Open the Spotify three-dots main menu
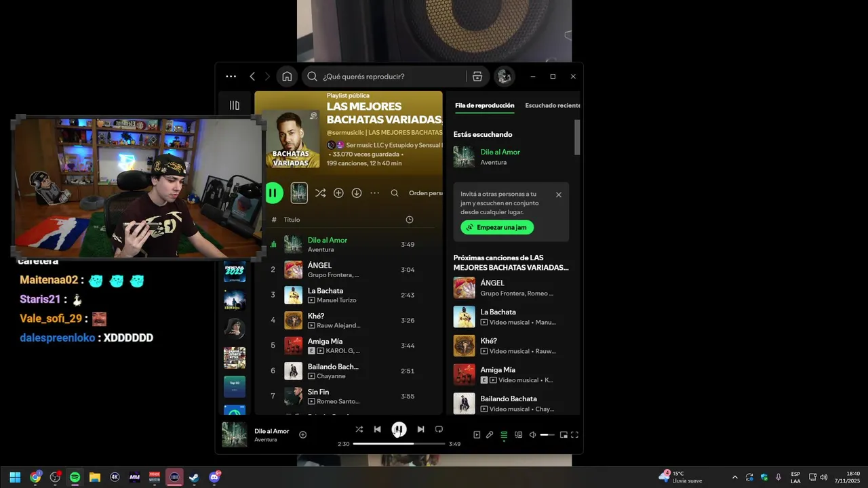This screenshot has height=488, width=868. click(231, 77)
